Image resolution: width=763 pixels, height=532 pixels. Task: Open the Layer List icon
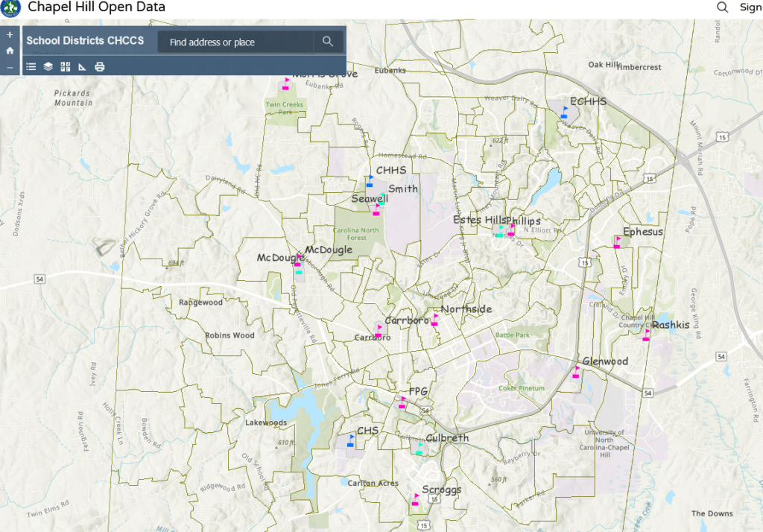[x=48, y=66]
